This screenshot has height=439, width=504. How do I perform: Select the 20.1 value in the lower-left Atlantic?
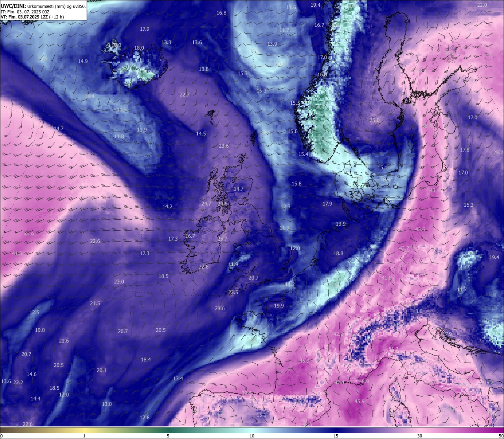[x=102, y=370]
